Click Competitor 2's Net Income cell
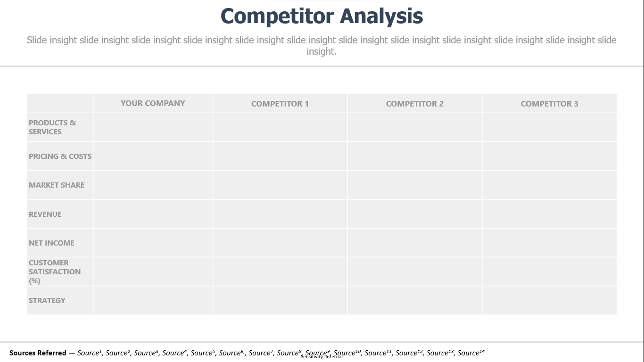Image resolution: width=644 pixels, height=362 pixels. pos(415,243)
